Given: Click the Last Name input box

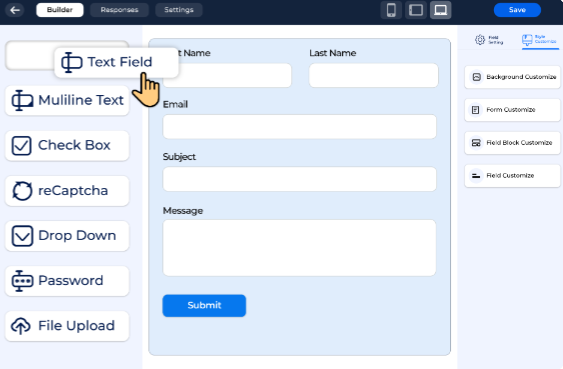Looking at the screenshot, I should point(373,75).
